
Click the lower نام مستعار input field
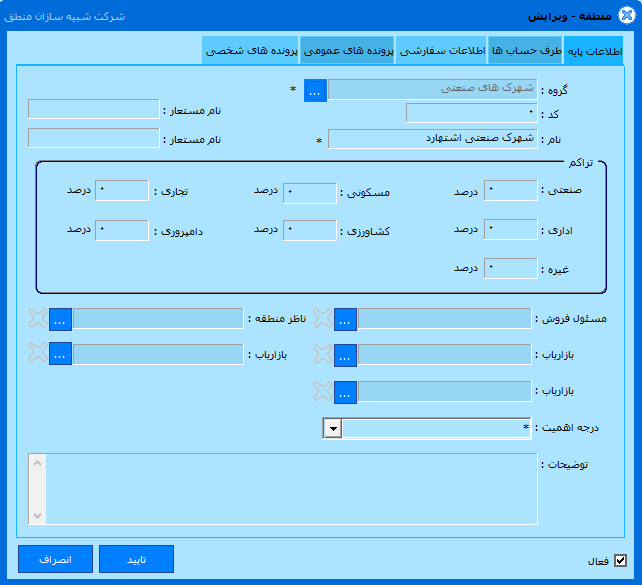(x=94, y=138)
